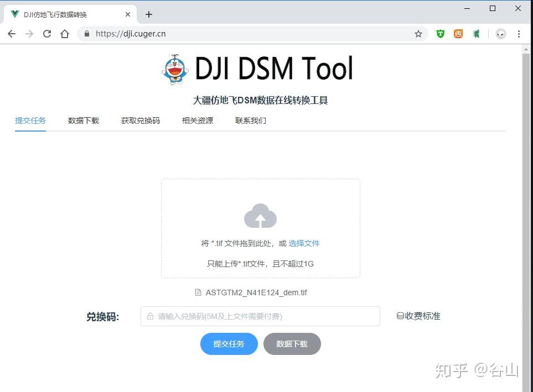Screen dimensions: 533x392
Task: Click the lock icon inside the redemption code field
Action: [x=149, y=316]
